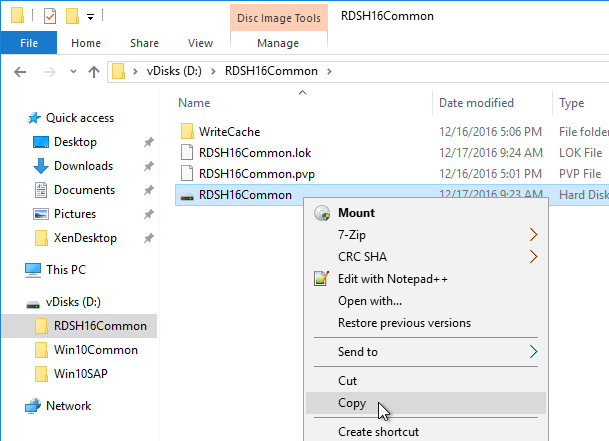Open the Customize Quick Access Toolbar dropdown
Screen dimensions: 609x441
point(90,17)
